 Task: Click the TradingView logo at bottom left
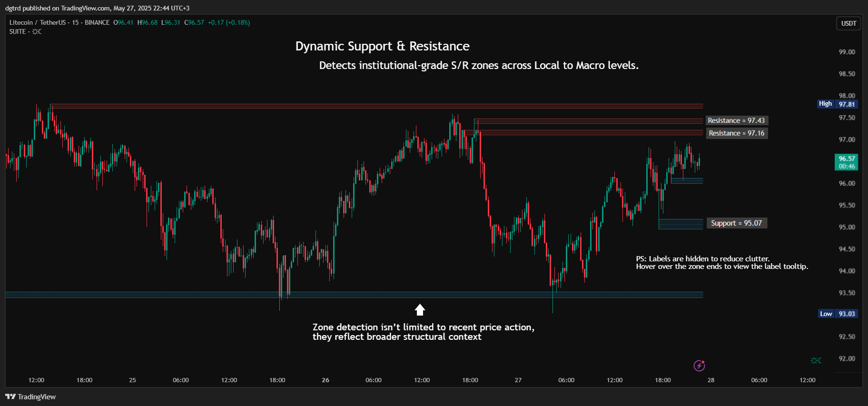pos(30,396)
